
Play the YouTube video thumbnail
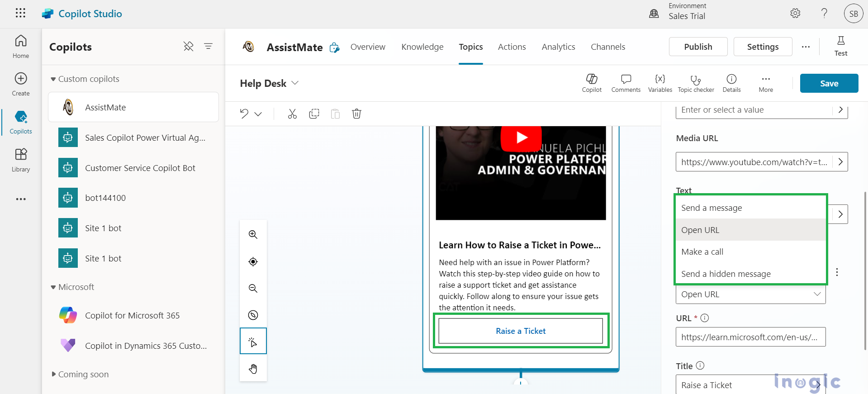(521, 138)
